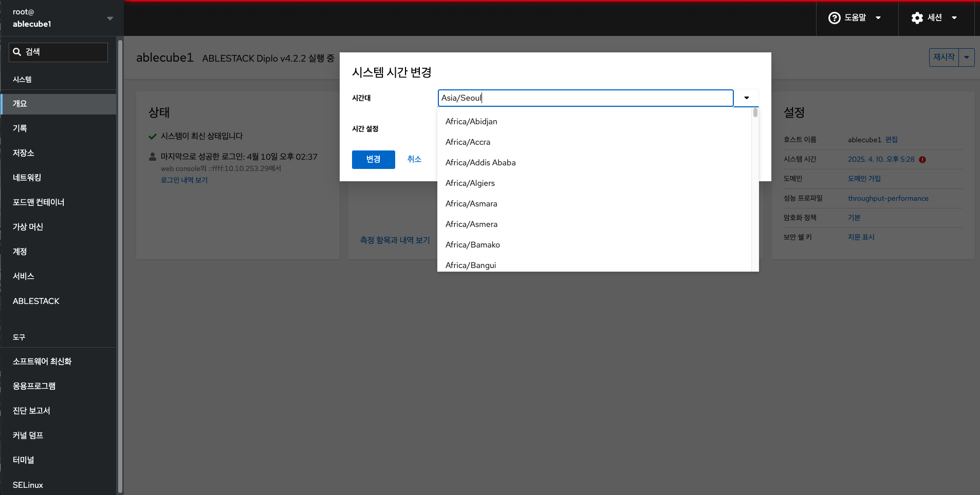
Task: Open the restart button dropdown arrow
Action: coord(967,58)
